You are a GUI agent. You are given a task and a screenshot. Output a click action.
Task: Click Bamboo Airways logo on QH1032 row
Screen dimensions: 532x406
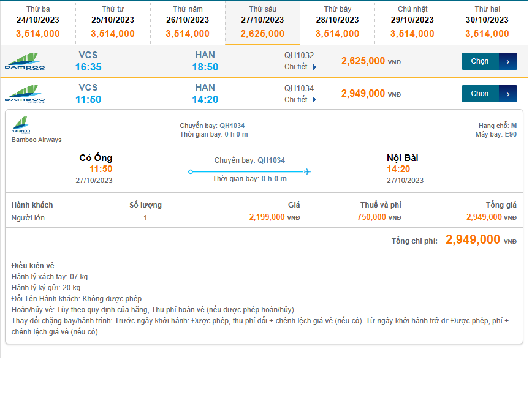click(25, 61)
